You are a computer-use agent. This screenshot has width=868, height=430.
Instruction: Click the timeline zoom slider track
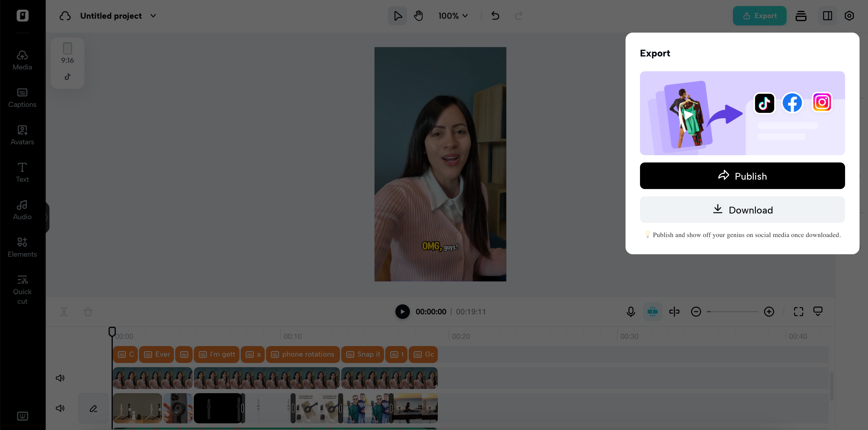coord(733,312)
